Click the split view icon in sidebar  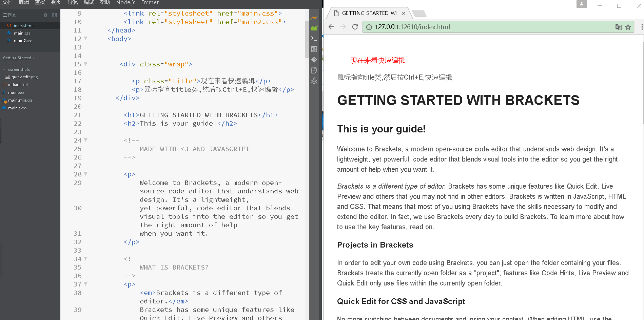pos(54,15)
